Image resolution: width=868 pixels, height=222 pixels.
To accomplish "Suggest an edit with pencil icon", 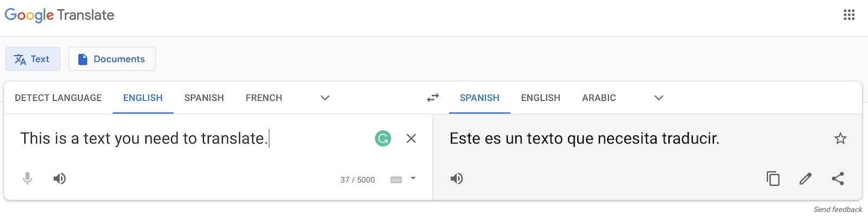I will coord(806,179).
